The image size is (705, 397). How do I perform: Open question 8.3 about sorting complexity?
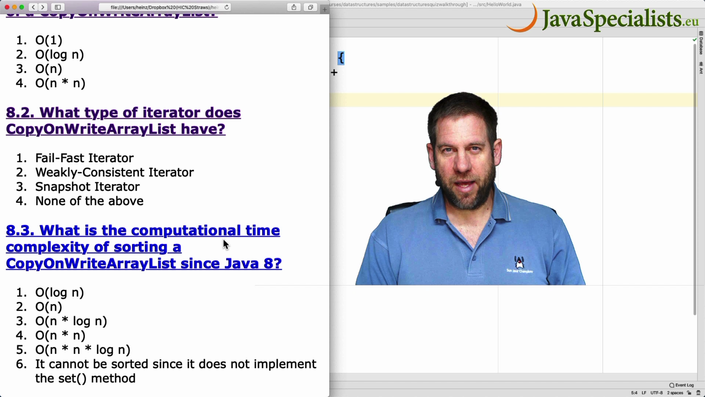(x=144, y=246)
